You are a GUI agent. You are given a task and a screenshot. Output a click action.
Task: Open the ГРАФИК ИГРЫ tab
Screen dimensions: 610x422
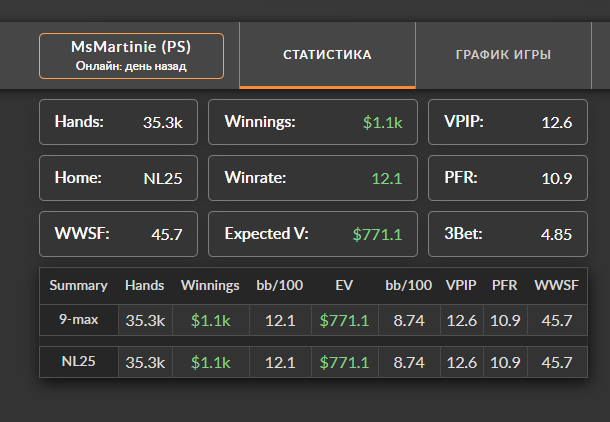pos(503,55)
